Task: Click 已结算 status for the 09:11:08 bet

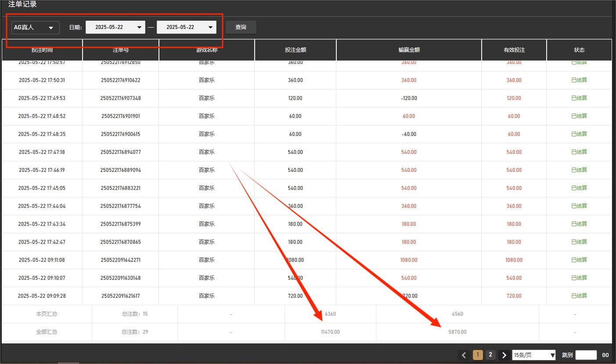Action: coord(579,260)
